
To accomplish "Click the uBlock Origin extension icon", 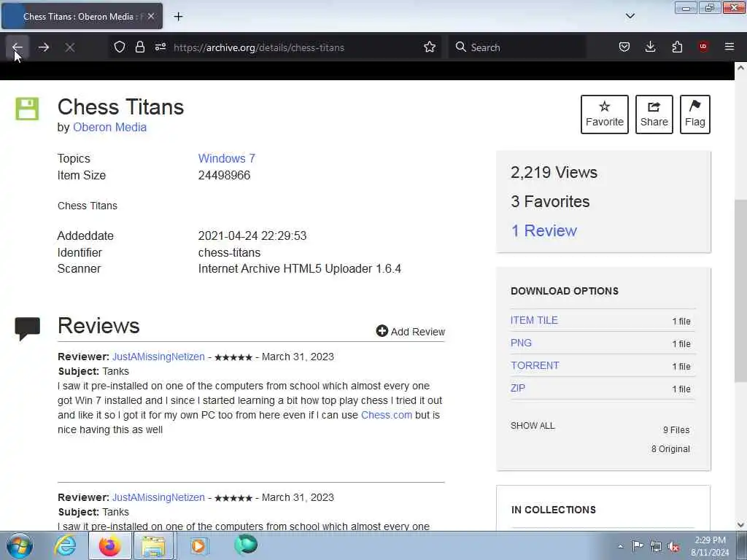I will [x=703, y=47].
